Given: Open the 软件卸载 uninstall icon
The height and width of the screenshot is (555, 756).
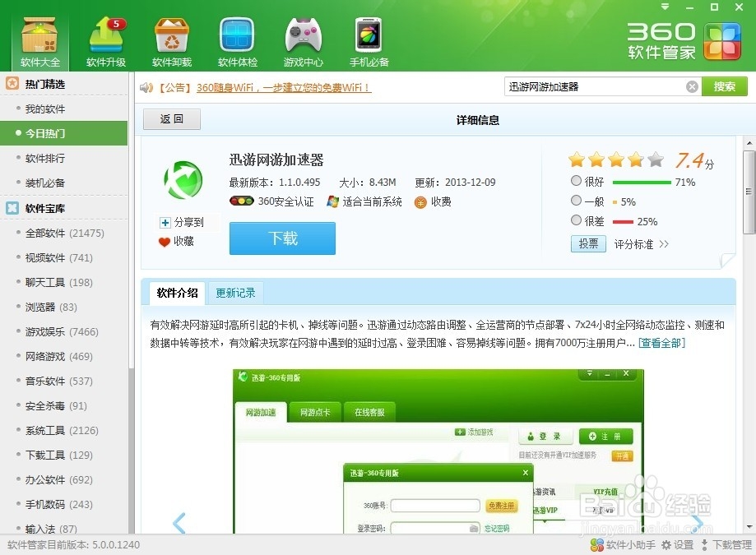Looking at the screenshot, I should 172,42.
